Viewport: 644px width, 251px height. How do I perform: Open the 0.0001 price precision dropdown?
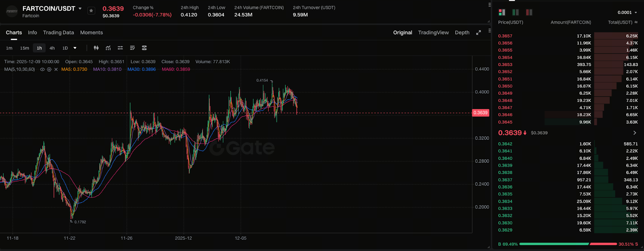[627, 12]
